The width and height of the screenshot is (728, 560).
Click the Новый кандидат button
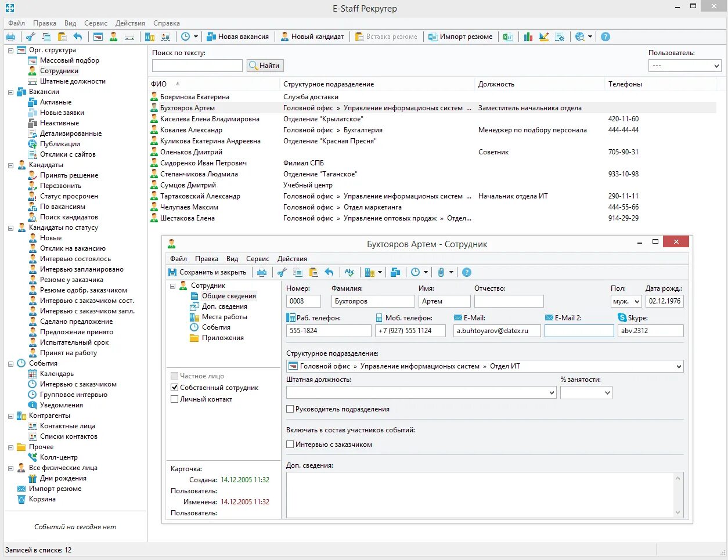[312, 37]
